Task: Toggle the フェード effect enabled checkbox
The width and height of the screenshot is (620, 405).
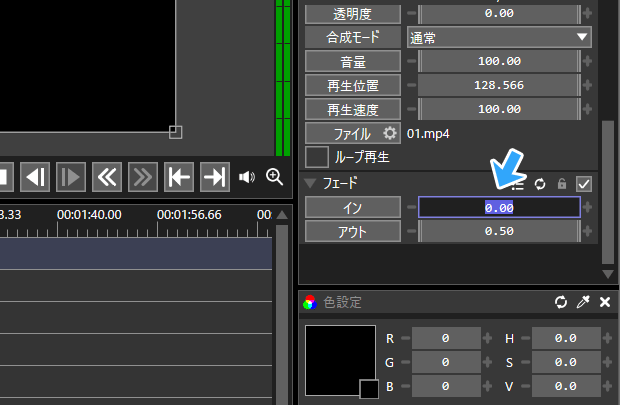Action: click(x=584, y=184)
